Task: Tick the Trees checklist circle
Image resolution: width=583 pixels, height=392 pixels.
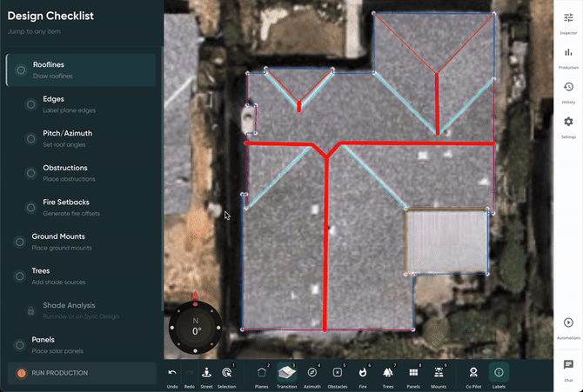Action: click(x=20, y=276)
